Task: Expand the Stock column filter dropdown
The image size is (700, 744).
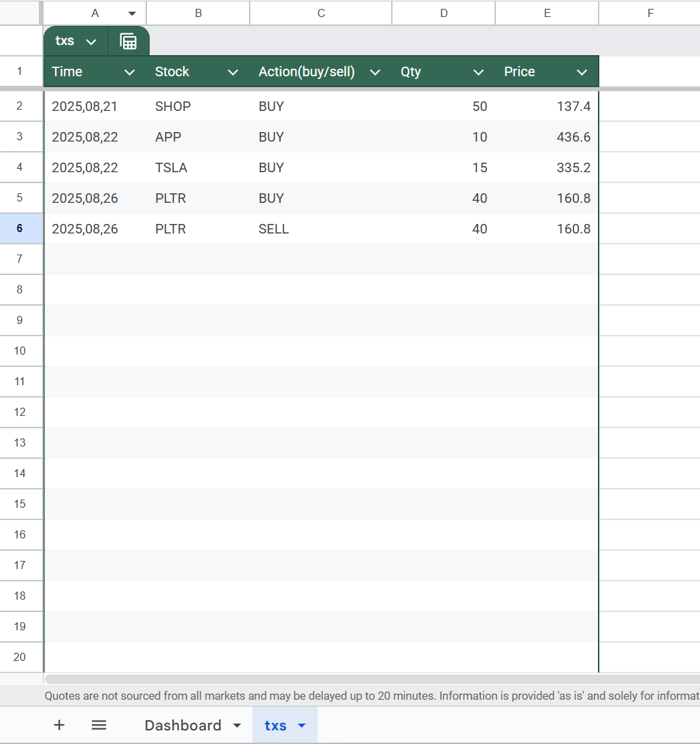Action: click(x=233, y=72)
